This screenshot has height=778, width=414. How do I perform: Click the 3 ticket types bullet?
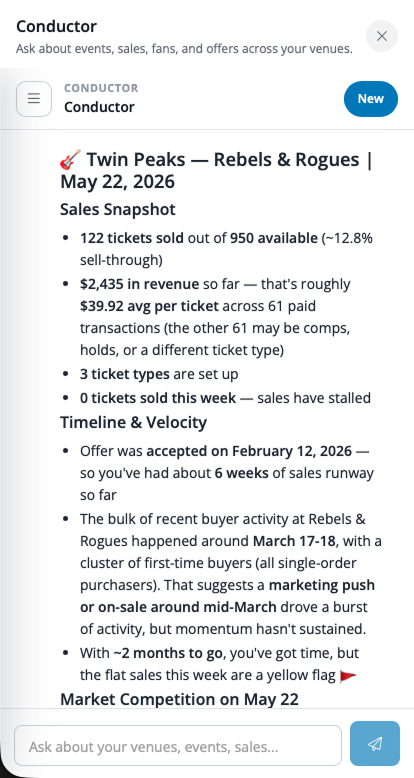tap(159, 374)
